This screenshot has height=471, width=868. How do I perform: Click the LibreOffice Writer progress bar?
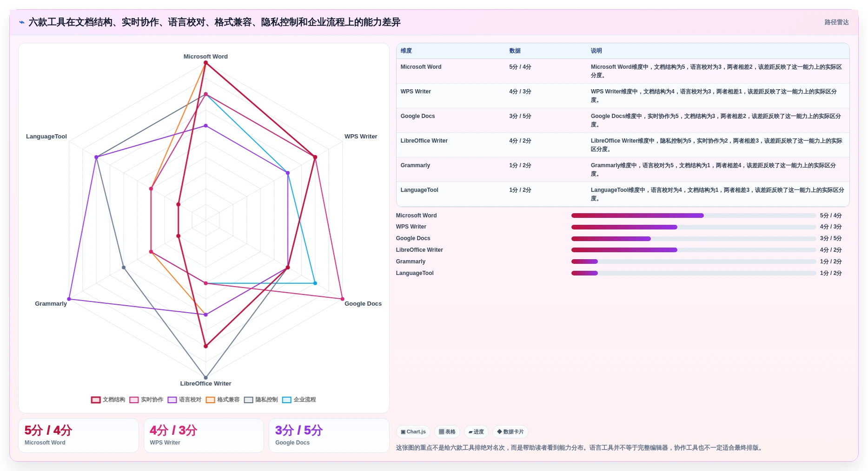tap(694, 250)
